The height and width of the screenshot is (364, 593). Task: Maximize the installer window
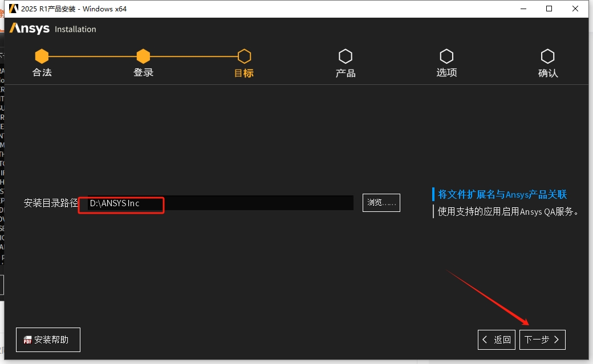click(x=549, y=9)
